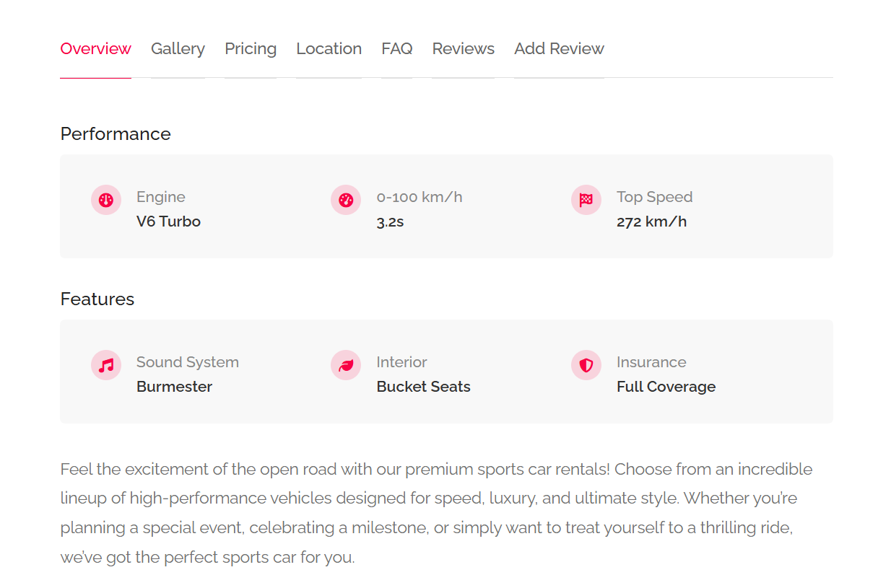Click the 0-100 km/h speedometer icon
The width and height of the screenshot is (878, 588).
click(x=346, y=200)
